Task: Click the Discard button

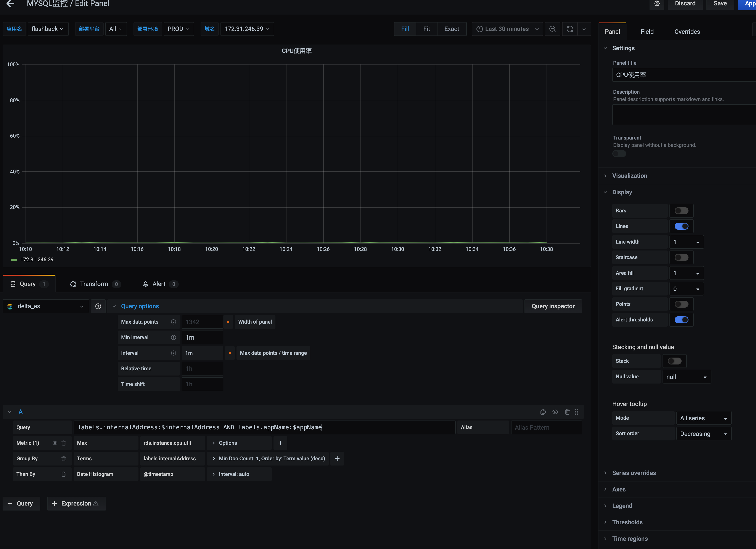Action: pos(685,4)
